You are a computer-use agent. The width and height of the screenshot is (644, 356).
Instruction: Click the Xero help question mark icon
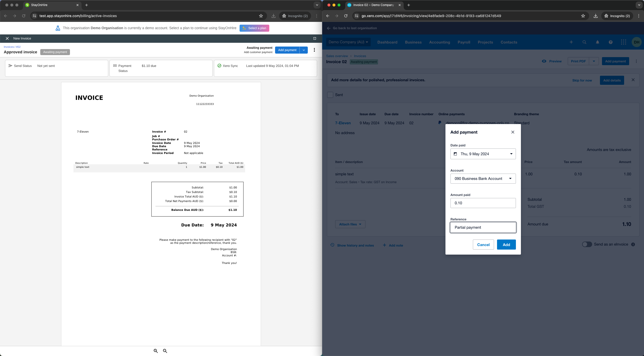611,42
